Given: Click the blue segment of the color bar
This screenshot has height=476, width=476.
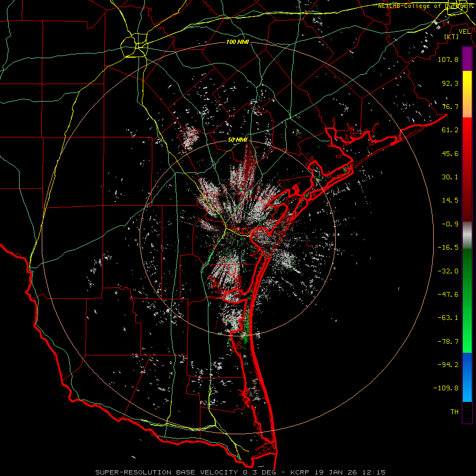Looking at the screenshot, I should pos(467,377).
